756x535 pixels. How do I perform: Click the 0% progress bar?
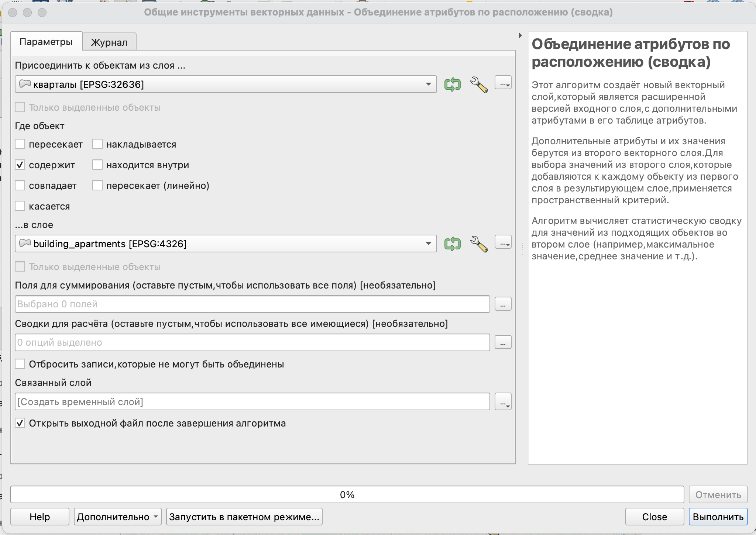347,494
